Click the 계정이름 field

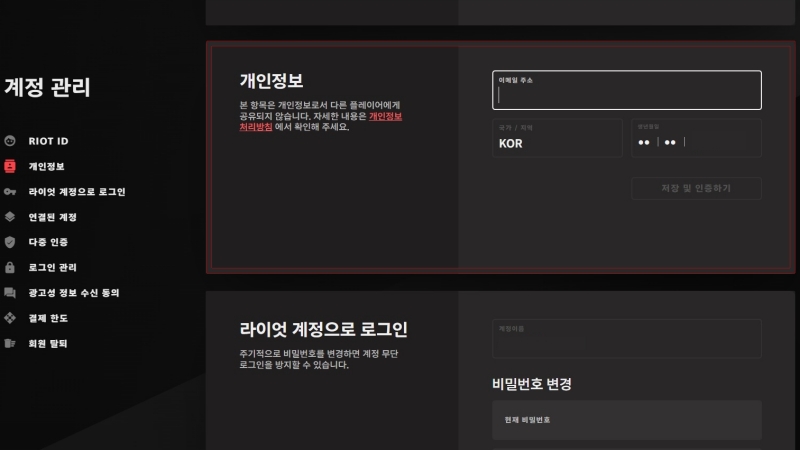pyautogui.click(x=627, y=339)
